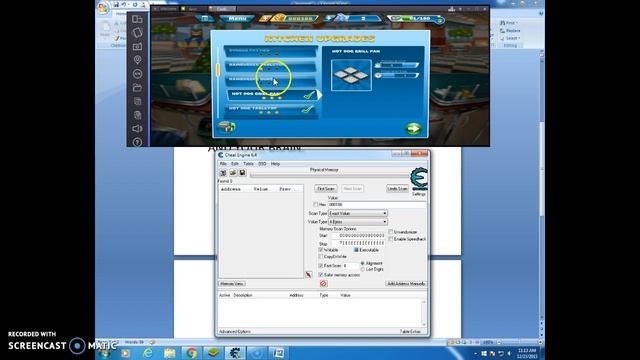Click the memory scan Start address field

pyautogui.click(x=359, y=236)
